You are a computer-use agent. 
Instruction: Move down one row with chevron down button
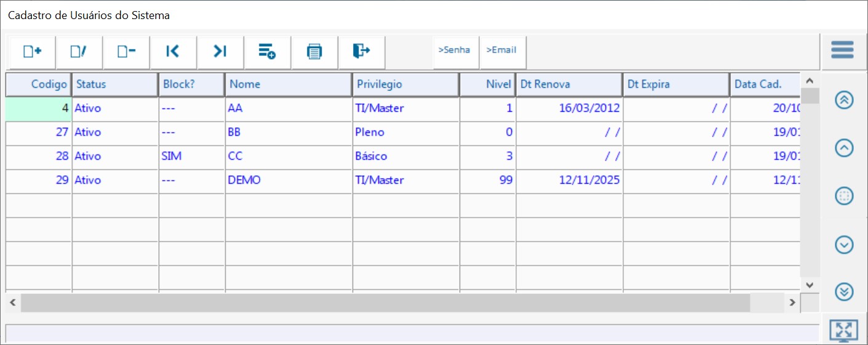point(844,245)
